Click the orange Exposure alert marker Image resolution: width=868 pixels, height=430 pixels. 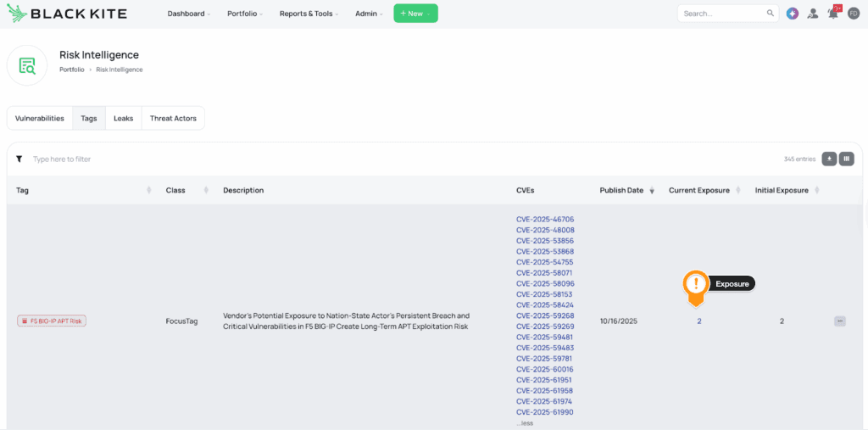pos(696,286)
